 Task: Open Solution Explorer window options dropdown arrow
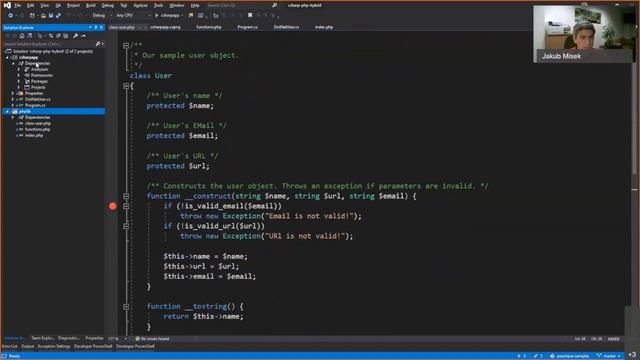point(90,27)
